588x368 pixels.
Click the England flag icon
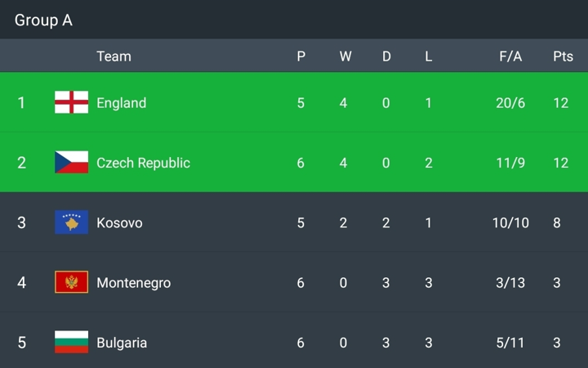71,102
